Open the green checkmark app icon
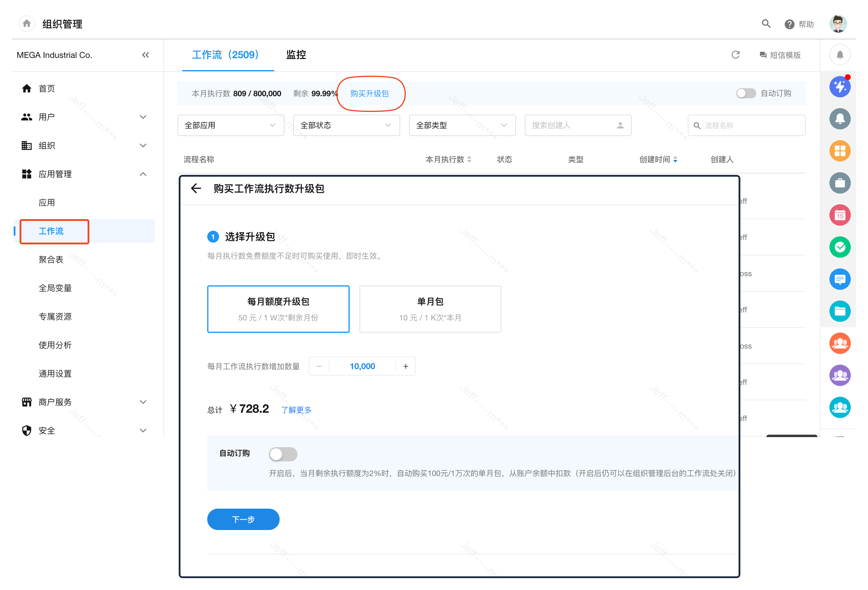Screen dimensions: 868x590 (840, 247)
